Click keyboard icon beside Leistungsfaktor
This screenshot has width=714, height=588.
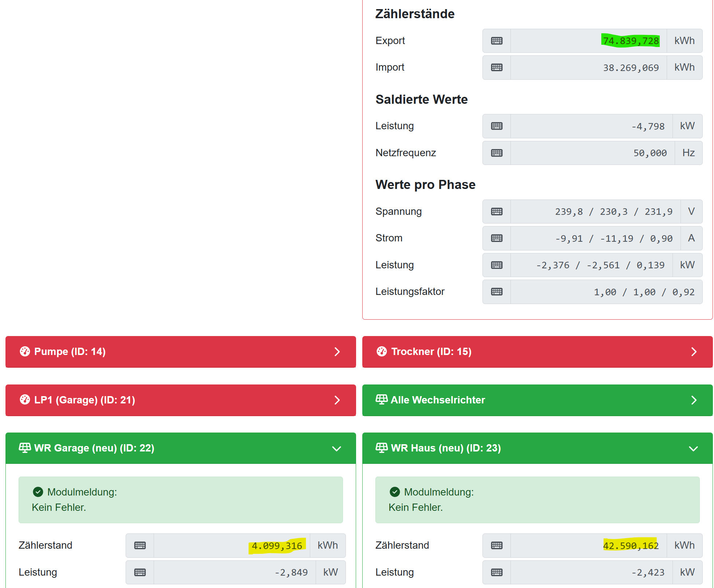tap(496, 292)
